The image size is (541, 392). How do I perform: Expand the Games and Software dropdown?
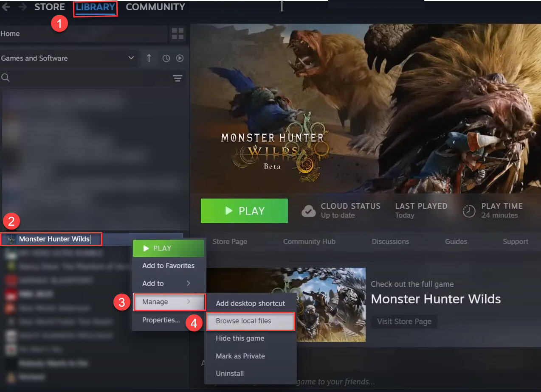click(131, 58)
